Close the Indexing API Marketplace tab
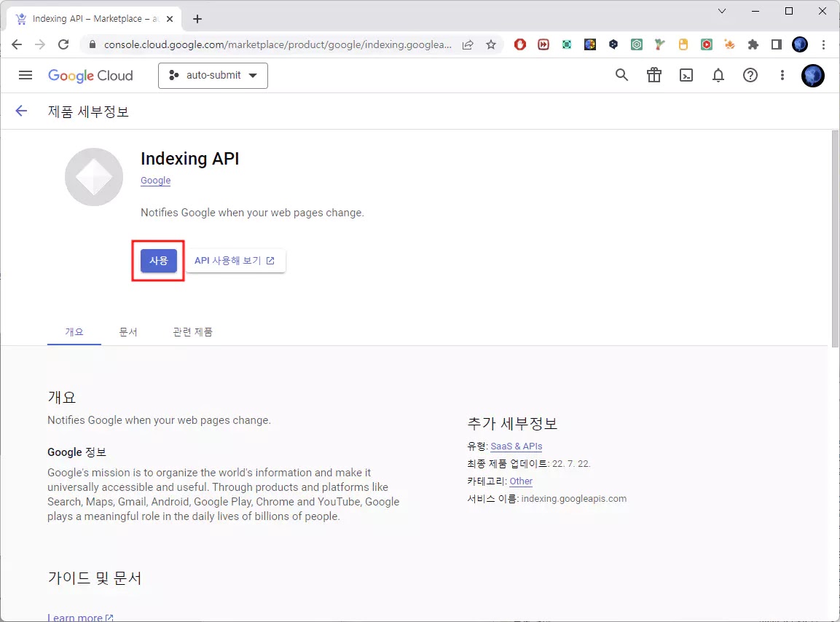Screen dimensions: 840x622 (x=170, y=19)
